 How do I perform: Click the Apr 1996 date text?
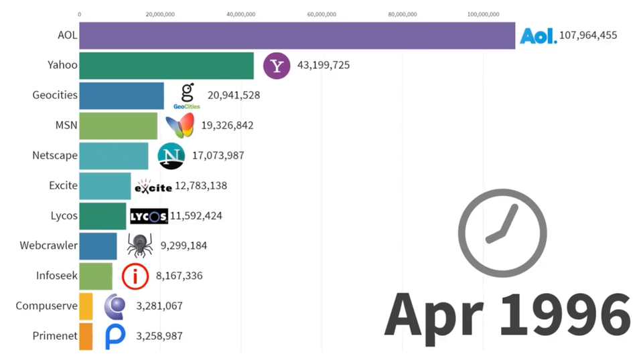(507, 314)
